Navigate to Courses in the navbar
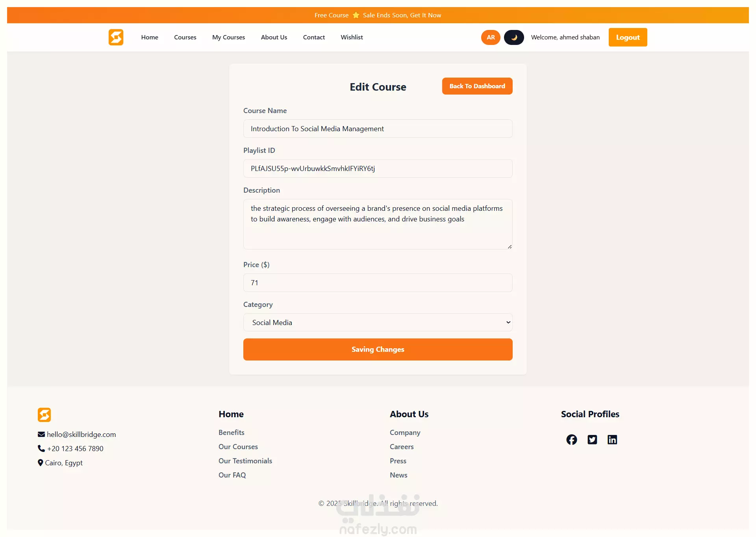 185,37
